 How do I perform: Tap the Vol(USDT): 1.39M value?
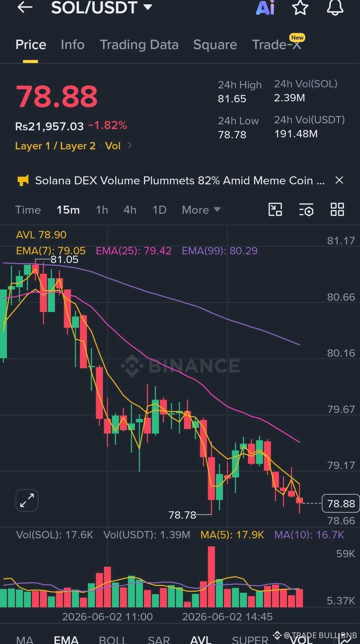(x=147, y=535)
